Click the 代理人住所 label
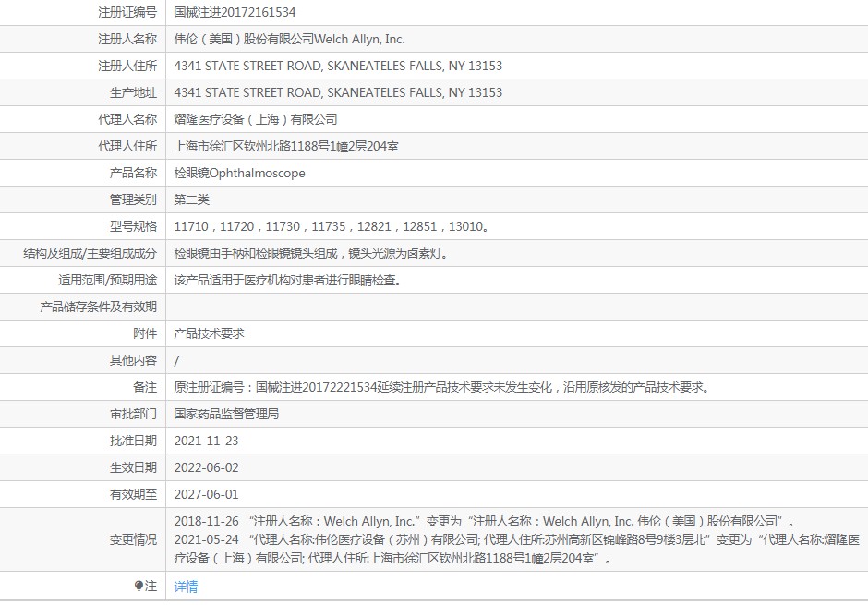This screenshot has height=605, width=868. click(x=127, y=146)
